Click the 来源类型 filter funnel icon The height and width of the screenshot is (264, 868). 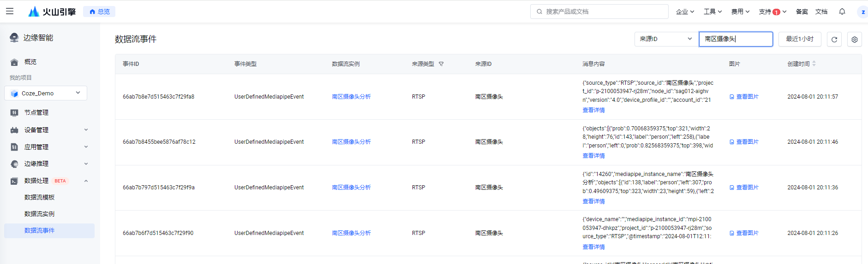[x=441, y=64]
